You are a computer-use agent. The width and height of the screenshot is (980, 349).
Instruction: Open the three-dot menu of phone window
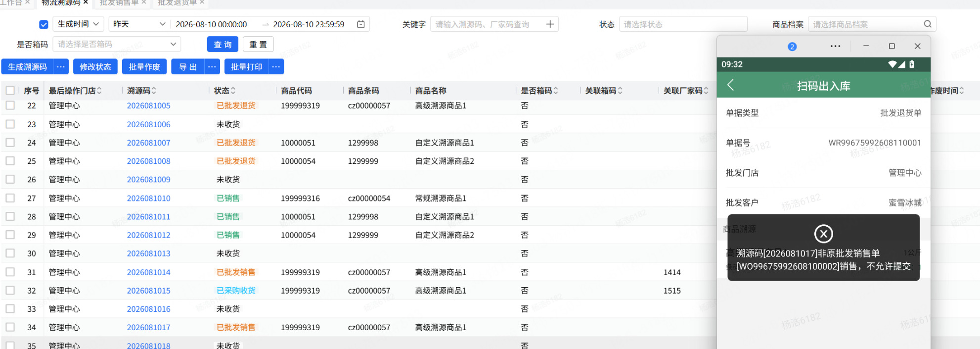[835, 46]
